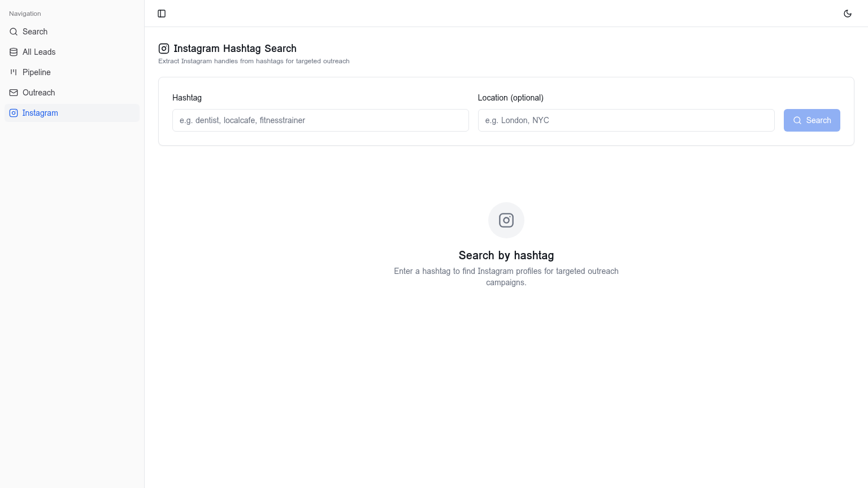Focus the Location (optional) input field

click(x=626, y=120)
